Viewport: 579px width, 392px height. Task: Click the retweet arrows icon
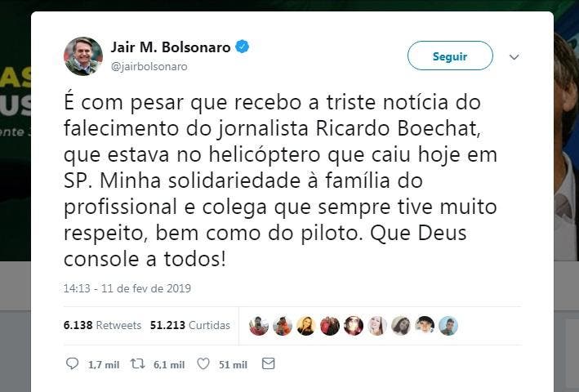(x=138, y=364)
